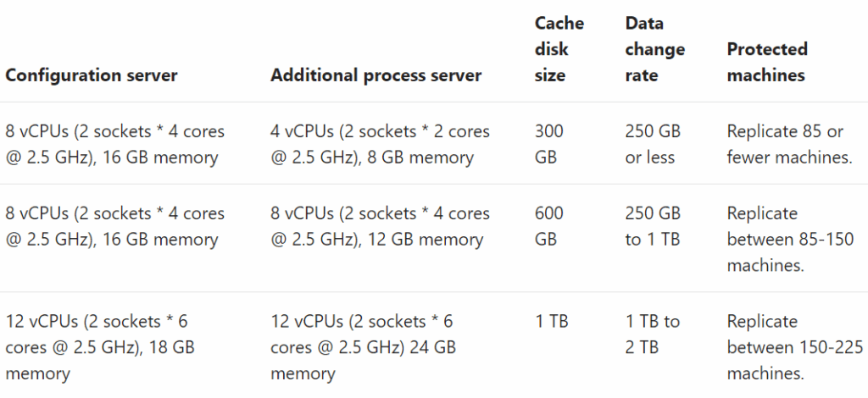Select the "600 GB" cache disk cell
This screenshot has height=398, width=868.
coord(548,226)
